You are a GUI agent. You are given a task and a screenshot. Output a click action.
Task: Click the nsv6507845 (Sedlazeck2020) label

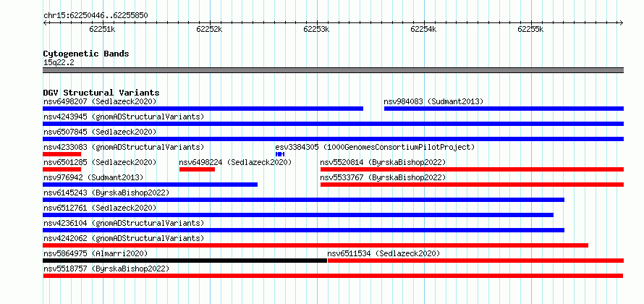(x=100, y=132)
